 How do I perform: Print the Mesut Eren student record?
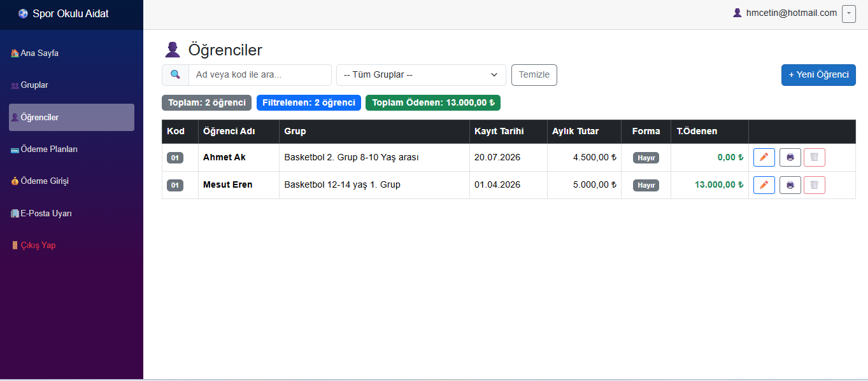790,185
